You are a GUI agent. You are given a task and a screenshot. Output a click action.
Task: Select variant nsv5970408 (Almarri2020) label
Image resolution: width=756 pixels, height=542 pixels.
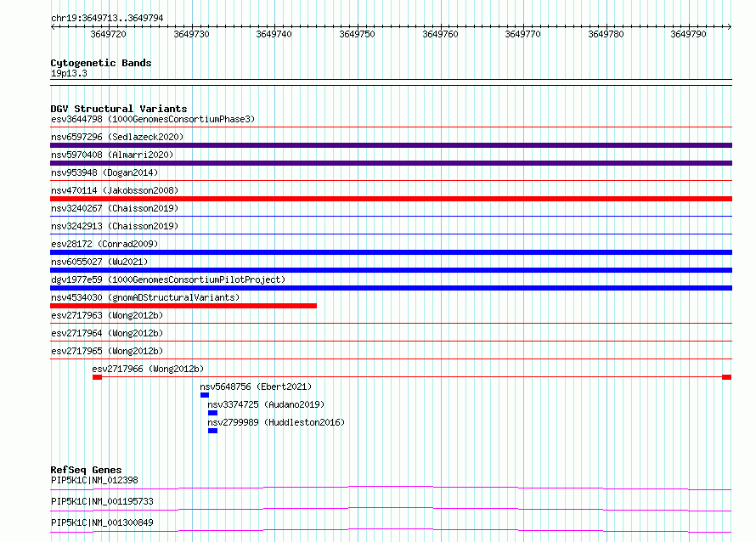(112, 155)
